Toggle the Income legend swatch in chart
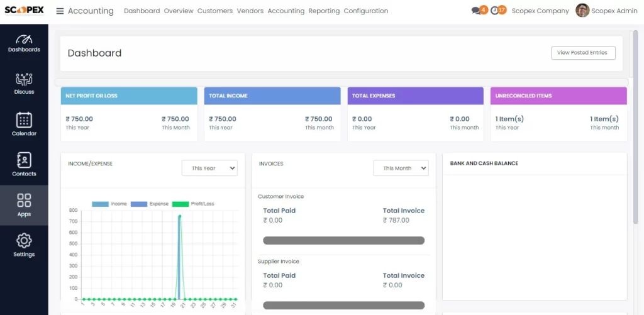The height and width of the screenshot is (315, 644). 100,204
